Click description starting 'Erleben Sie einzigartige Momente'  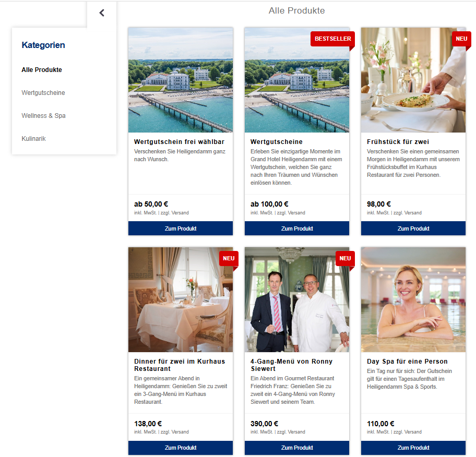tap(296, 167)
